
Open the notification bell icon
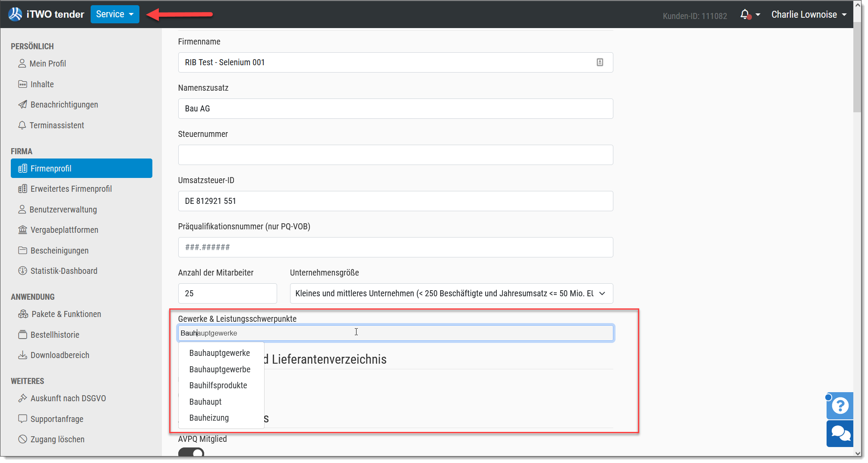[745, 15]
